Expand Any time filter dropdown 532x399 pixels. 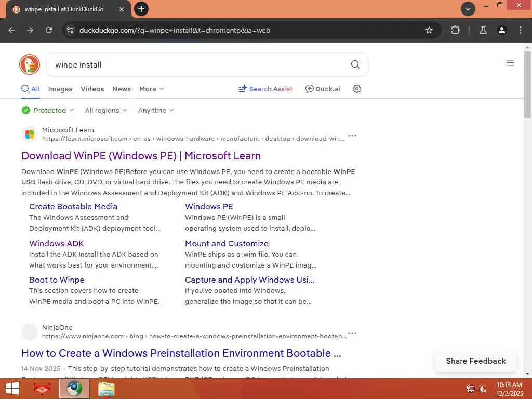point(156,110)
